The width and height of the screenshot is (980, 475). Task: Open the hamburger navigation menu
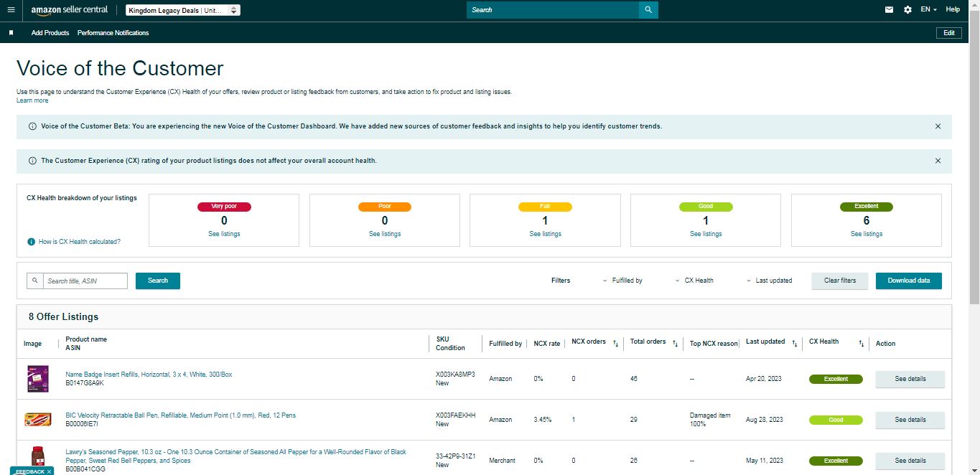[x=11, y=10]
